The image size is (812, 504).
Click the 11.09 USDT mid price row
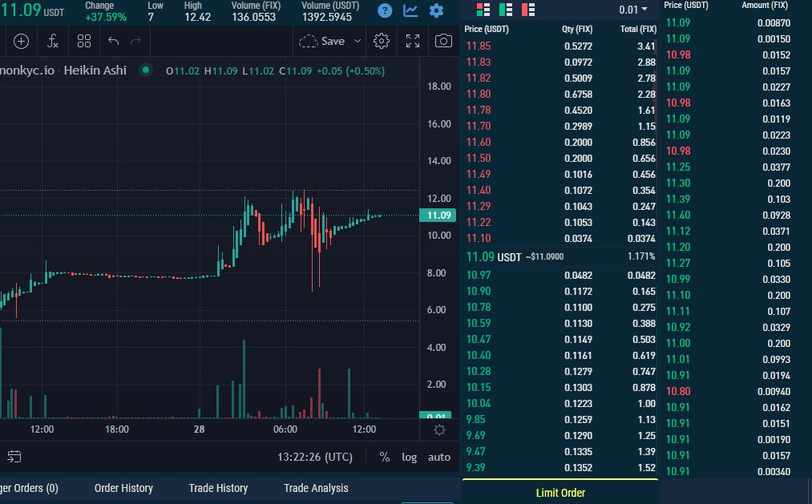point(561,256)
